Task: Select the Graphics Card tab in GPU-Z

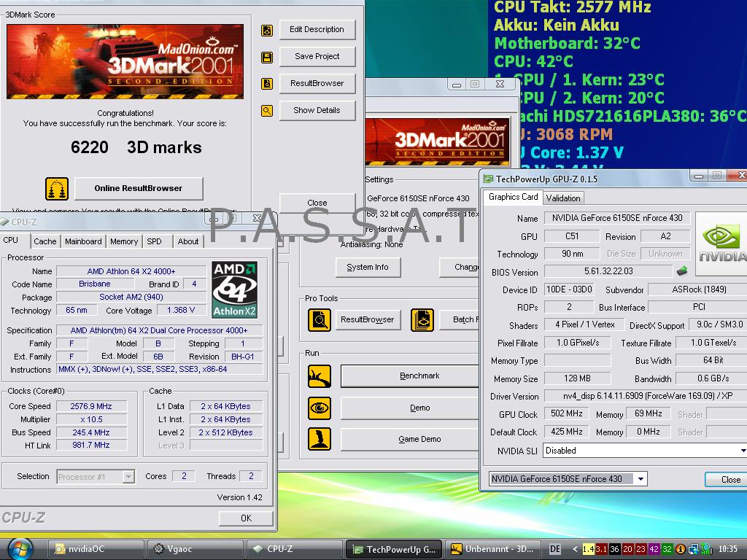Action: coord(513,197)
